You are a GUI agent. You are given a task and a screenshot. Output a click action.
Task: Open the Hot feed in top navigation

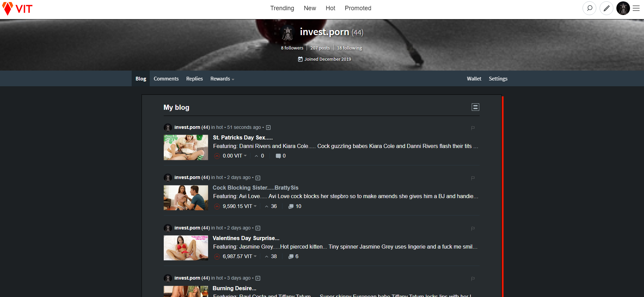[331, 8]
